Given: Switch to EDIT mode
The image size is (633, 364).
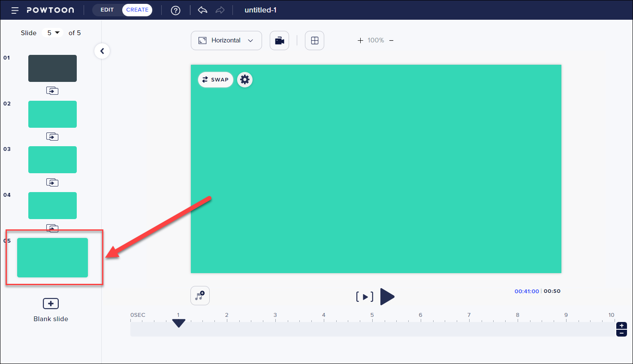Looking at the screenshot, I should [x=107, y=10].
